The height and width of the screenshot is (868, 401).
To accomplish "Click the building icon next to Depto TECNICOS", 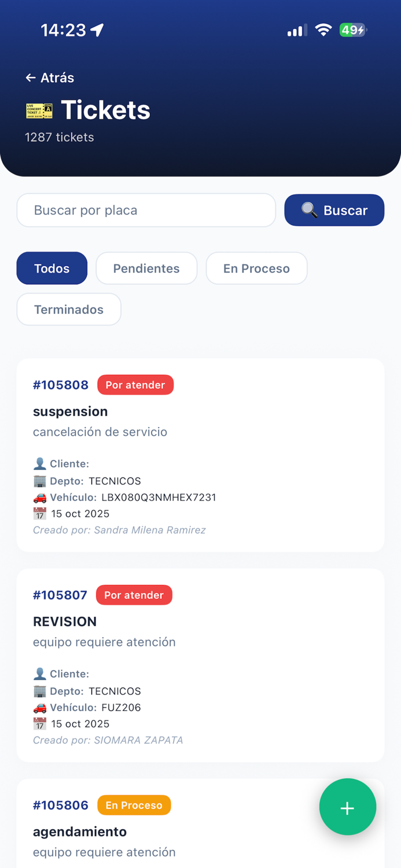I will (x=37, y=480).
